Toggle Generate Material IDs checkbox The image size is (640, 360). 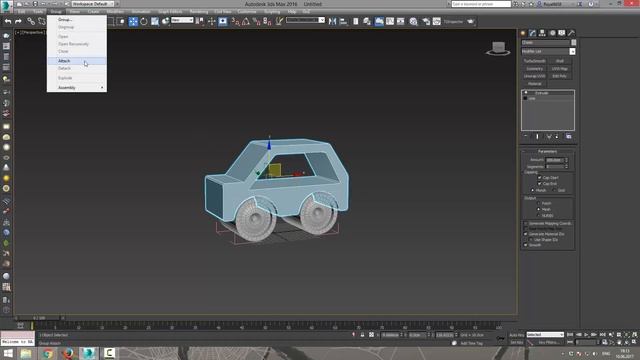pyautogui.click(x=526, y=234)
